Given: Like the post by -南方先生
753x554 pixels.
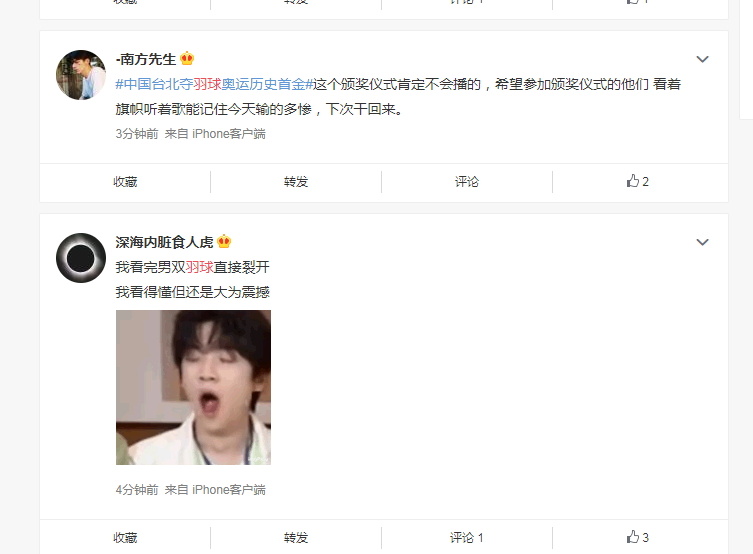Looking at the screenshot, I should click(x=637, y=181).
